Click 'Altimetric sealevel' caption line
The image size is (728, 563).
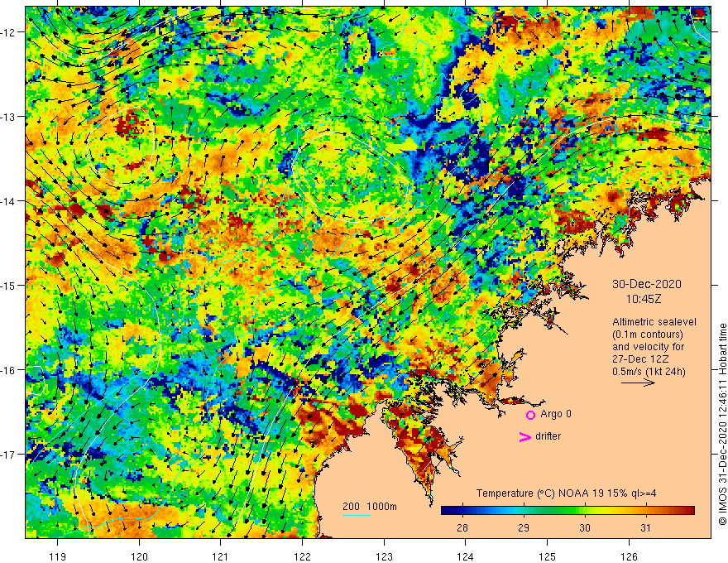[654, 322]
